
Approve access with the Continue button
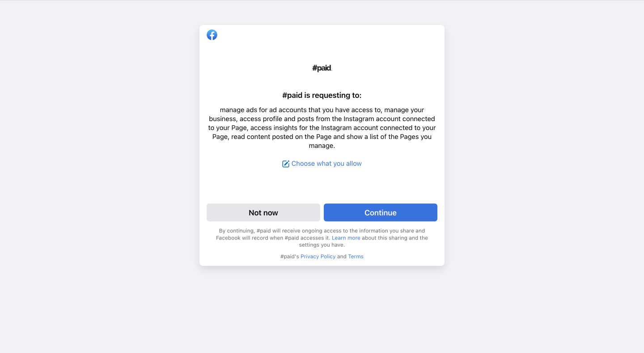pyautogui.click(x=381, y=213)
